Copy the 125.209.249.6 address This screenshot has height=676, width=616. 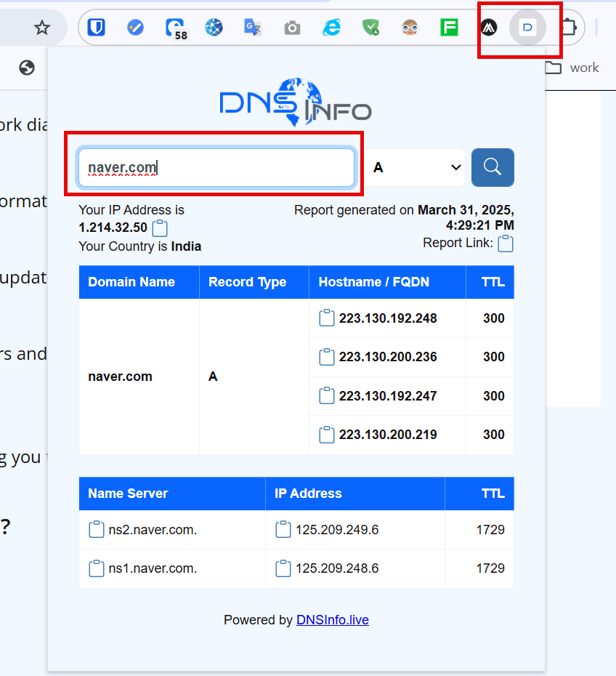283,529
